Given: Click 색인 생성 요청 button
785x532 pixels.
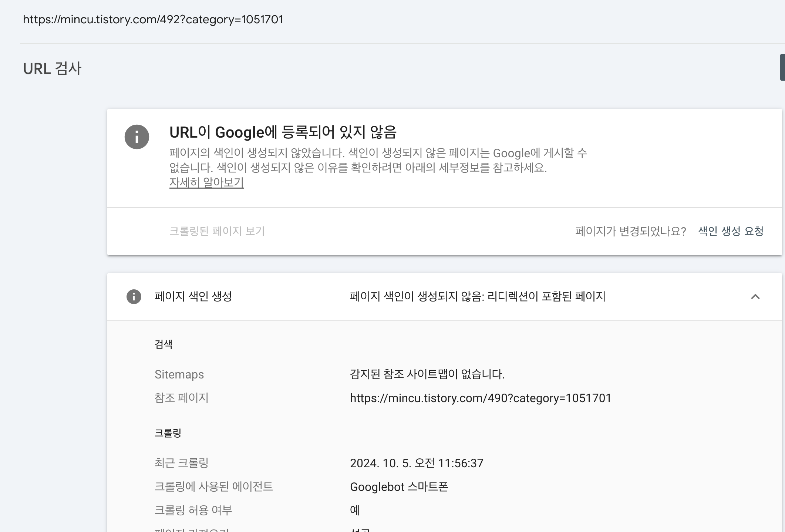Looking at the screenshot, I should 731,231.
